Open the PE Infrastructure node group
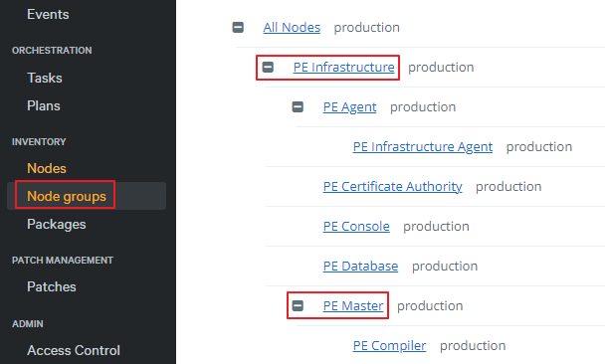Screen dimensions: 605x364 [343, 67]
